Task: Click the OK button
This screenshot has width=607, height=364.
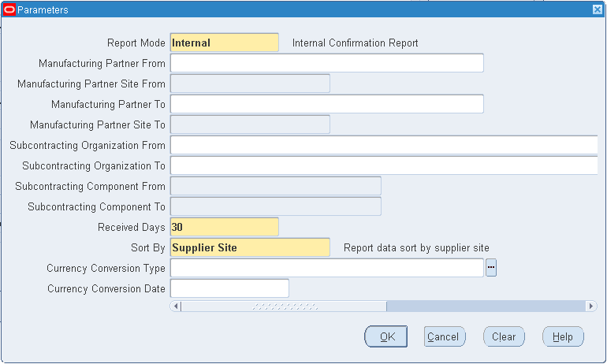Action: coord(385,336)
